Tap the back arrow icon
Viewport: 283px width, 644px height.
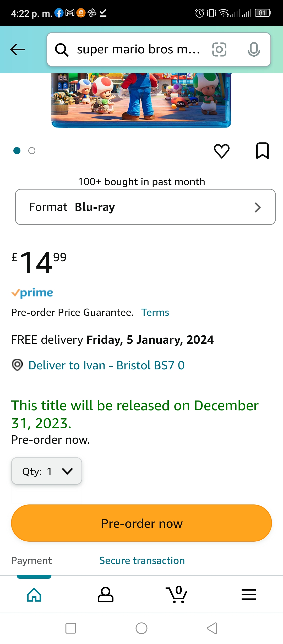[x=17, y=49]
